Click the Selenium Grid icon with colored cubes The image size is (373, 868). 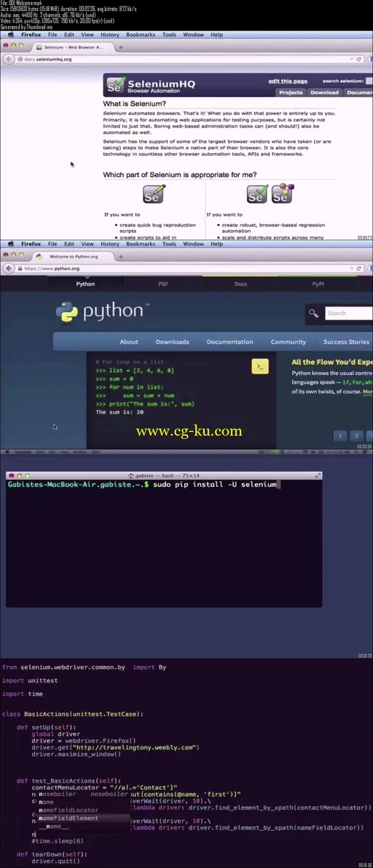(282, 194)
